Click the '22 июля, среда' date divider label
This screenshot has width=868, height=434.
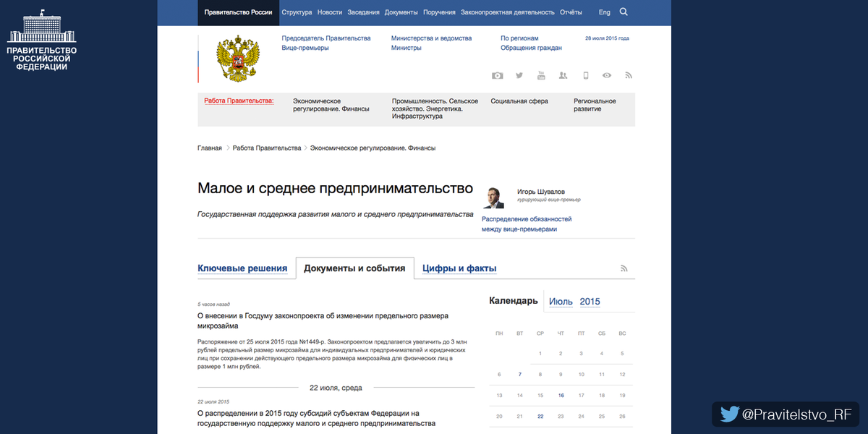point(336,388)
